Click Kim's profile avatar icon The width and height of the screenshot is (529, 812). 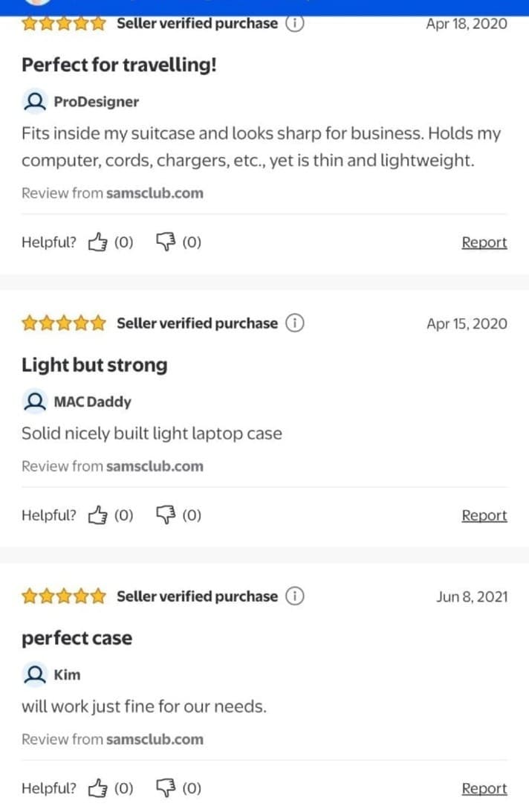pyautogui.click(x=34, y=674)
